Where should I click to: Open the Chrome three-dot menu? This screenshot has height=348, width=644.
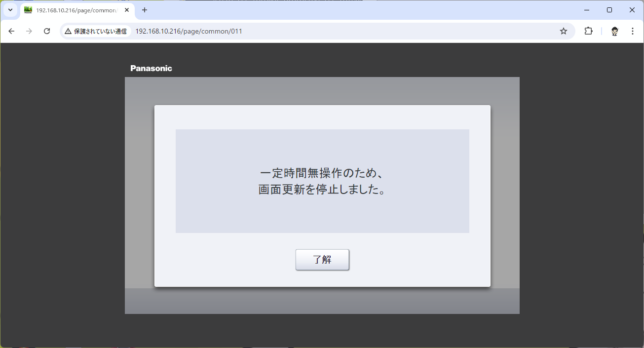632,31
